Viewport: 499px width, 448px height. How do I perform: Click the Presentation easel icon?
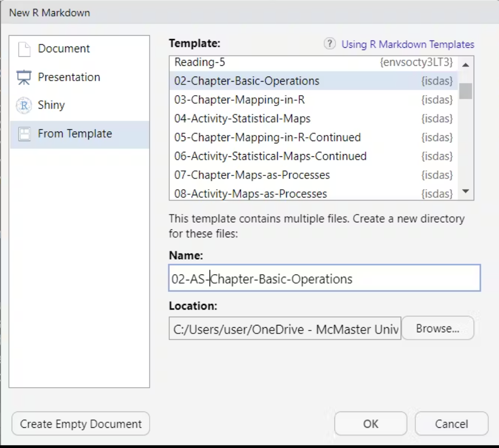pyautogui.click(x=24, y=78)
